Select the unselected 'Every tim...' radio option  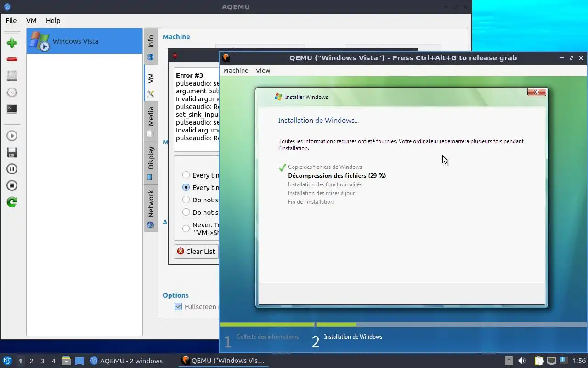point(186,175)
